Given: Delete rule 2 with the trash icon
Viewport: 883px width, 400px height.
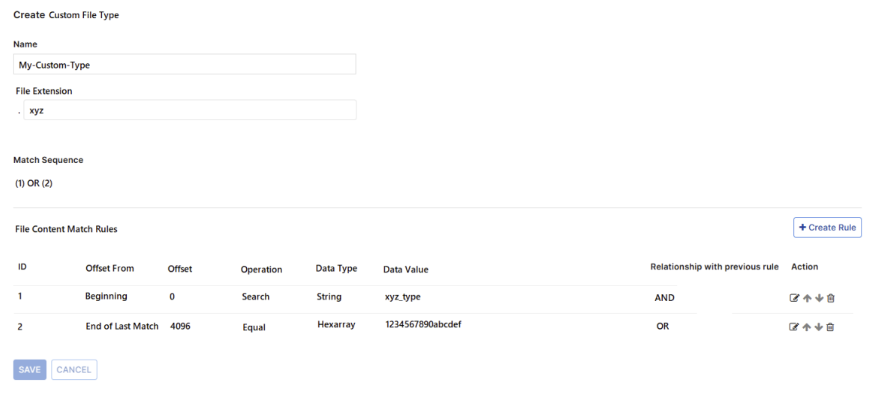Looking at the screenshot, I should (830, 327).
